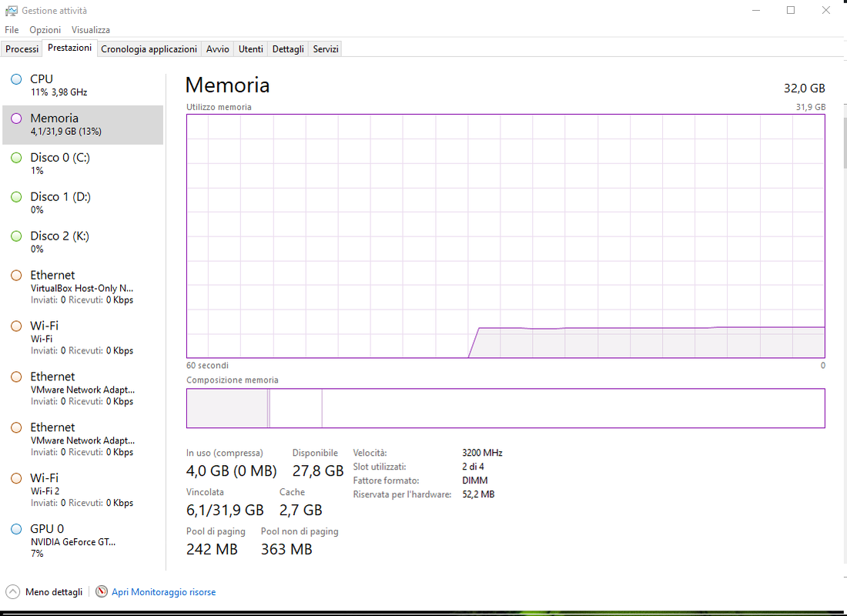Viewport: 847px width, 616px height.
Task: Click the Memoria purple circle icon
Action: 16,119
